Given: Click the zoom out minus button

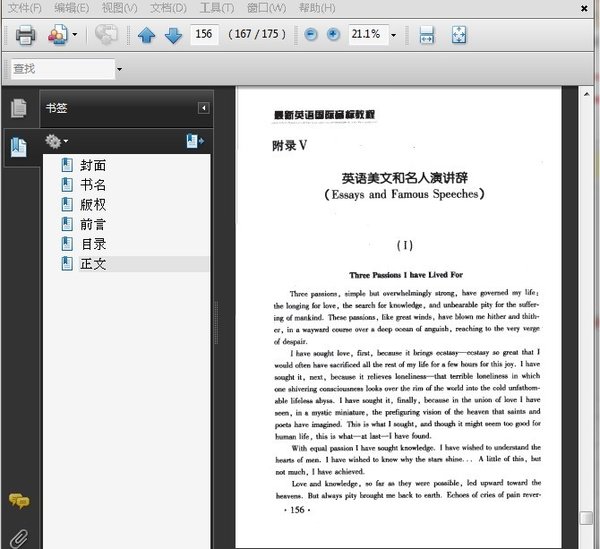Looking at the screenshot, I should 310,35.
